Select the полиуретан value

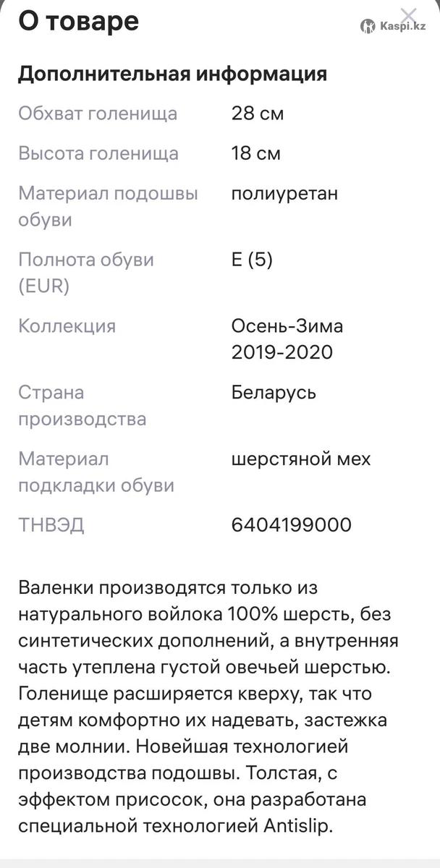pyautogui.click(x=284, y=193)
